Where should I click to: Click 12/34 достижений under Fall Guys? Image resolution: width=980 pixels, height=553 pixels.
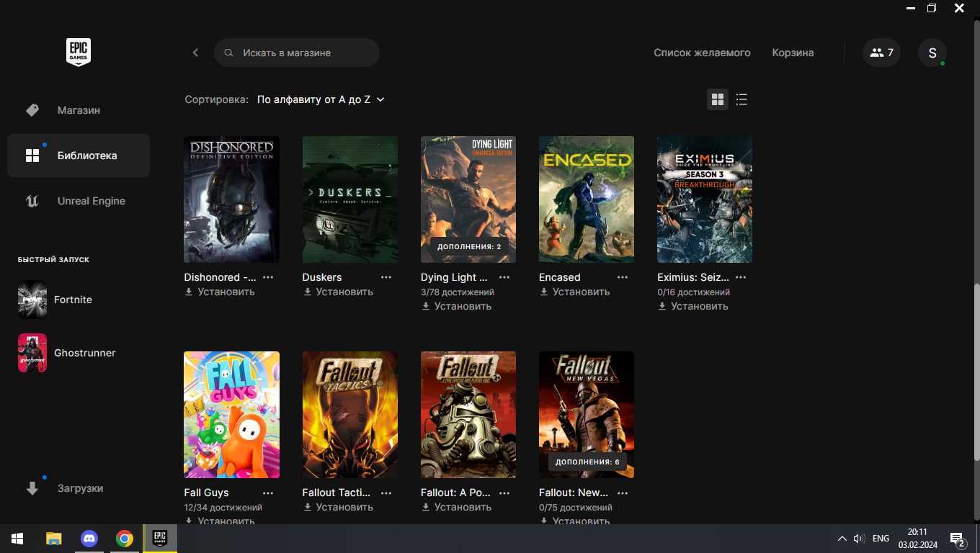[223, 508]
